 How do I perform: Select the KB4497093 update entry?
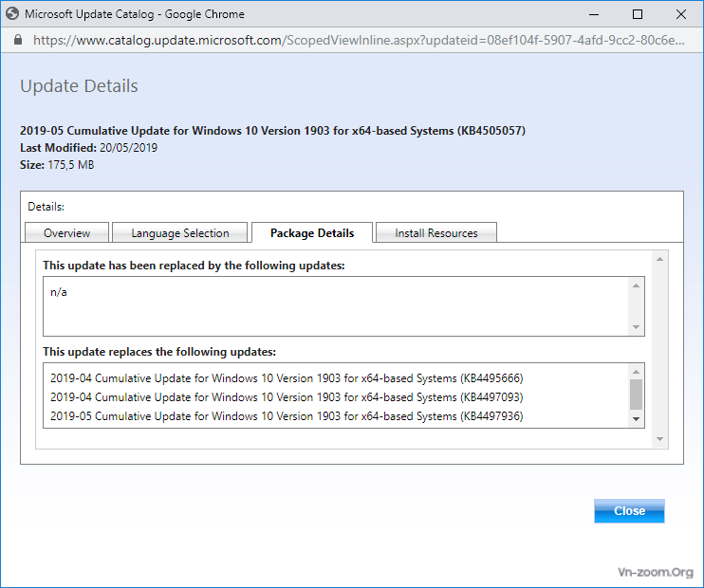pos(287,397)
